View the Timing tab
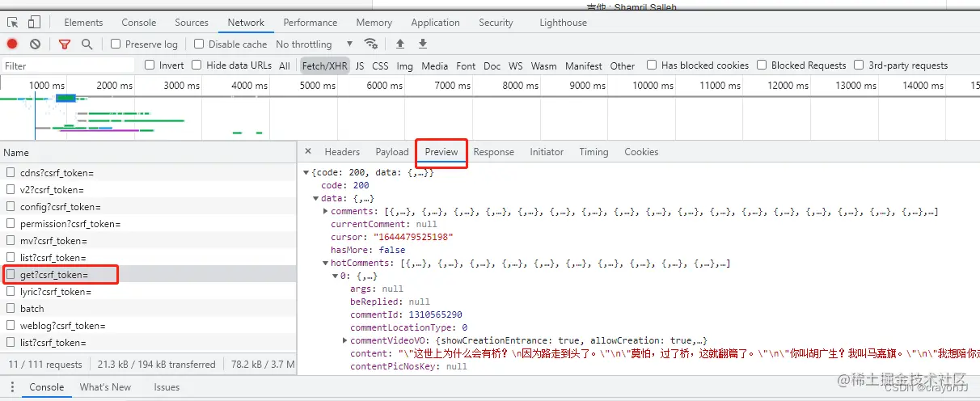This screenshot has height=401, width=980. tap(593, 152)
